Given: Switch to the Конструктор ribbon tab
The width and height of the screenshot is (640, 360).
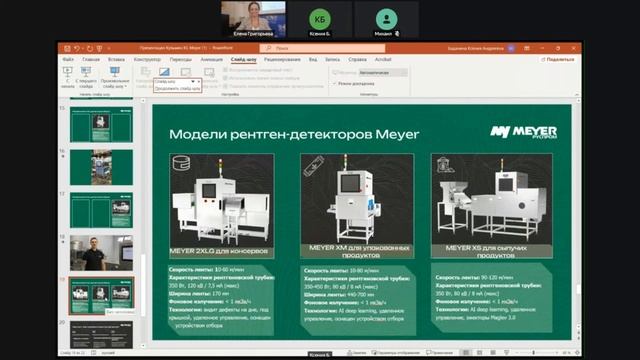Looking at the screenshot, I should pyautogui.click(x=147, y=60).
